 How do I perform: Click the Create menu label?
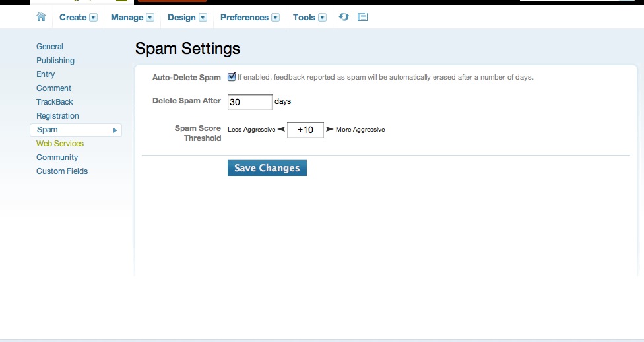(x=73, y=17)
